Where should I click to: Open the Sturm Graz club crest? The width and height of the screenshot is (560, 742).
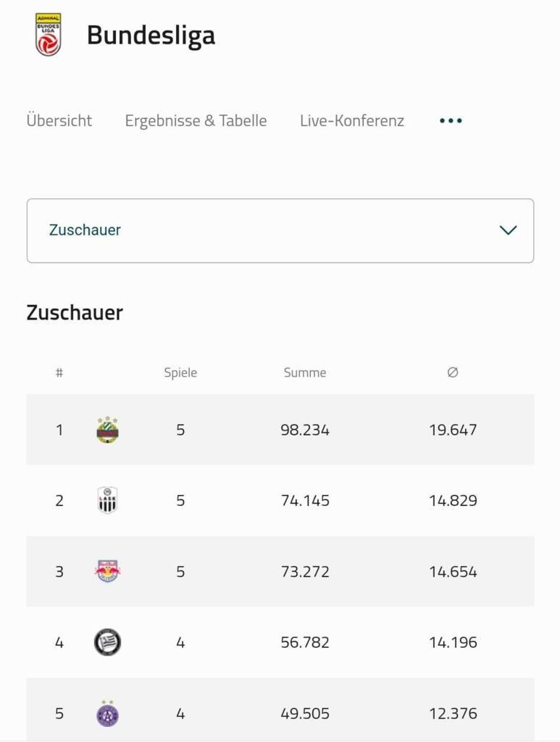pos(107,642)
